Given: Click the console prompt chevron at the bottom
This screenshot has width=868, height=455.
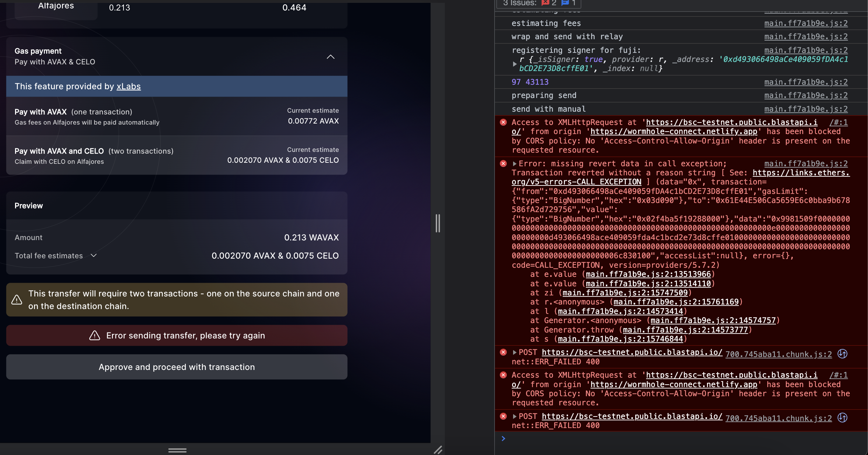Looking at the screenshot, I should tap(503, 438).
